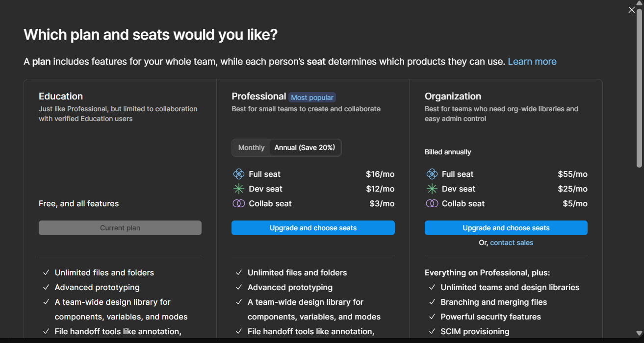The image size is (644, 343).
Task: Click Everything on Professional, plus: text
Action: pyautogui.click(x=488, y=272)
